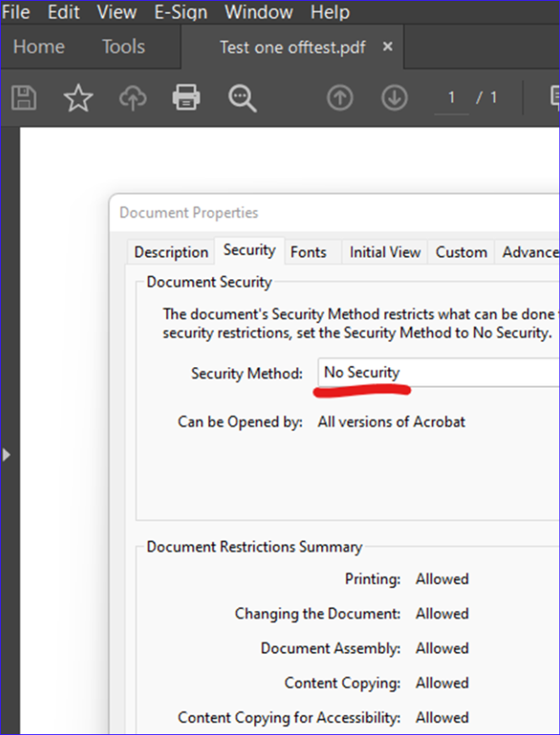Open the find text magnifier icon
560x735 pixels.
pos(242,98)
